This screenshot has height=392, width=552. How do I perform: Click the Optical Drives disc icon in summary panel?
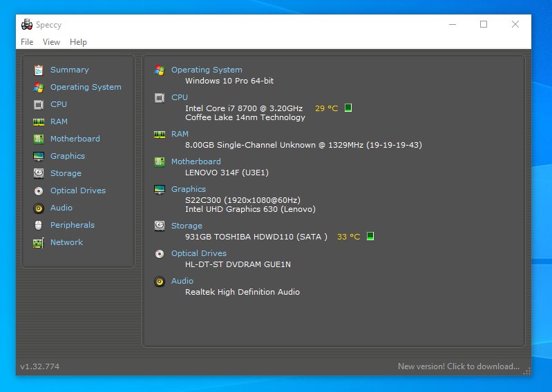160,253
